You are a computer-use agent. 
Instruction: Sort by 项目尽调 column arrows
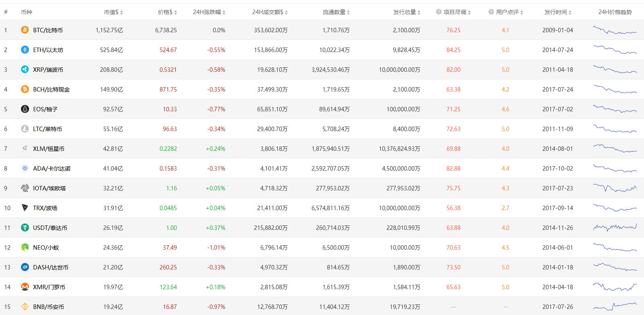tap(469, 13)
